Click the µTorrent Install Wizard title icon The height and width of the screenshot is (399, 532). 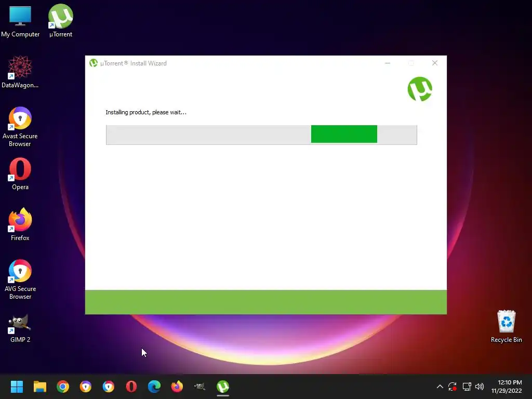click(x=94, y=63)
